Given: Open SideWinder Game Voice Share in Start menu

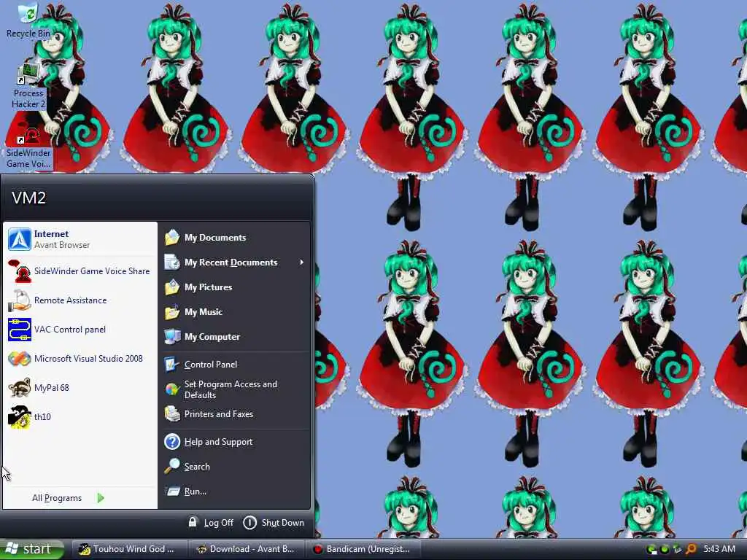Looking at the screenshot, I should click(x=80, y=271).
